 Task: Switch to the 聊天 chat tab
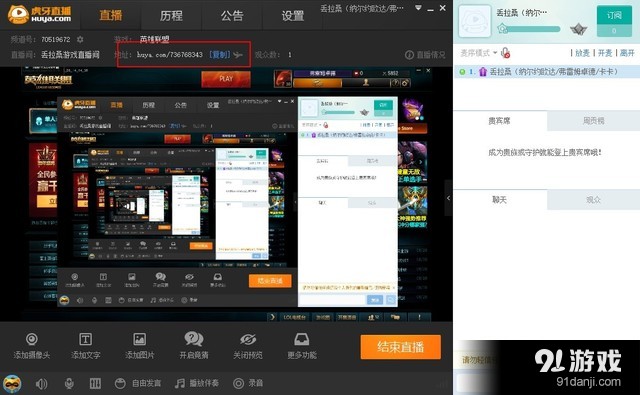(x=500, y=200)
